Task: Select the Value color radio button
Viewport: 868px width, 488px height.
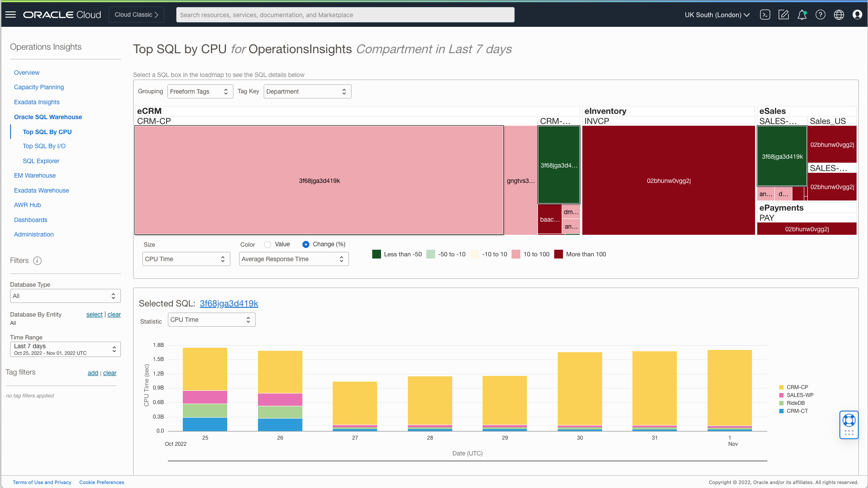Action: 268,244
